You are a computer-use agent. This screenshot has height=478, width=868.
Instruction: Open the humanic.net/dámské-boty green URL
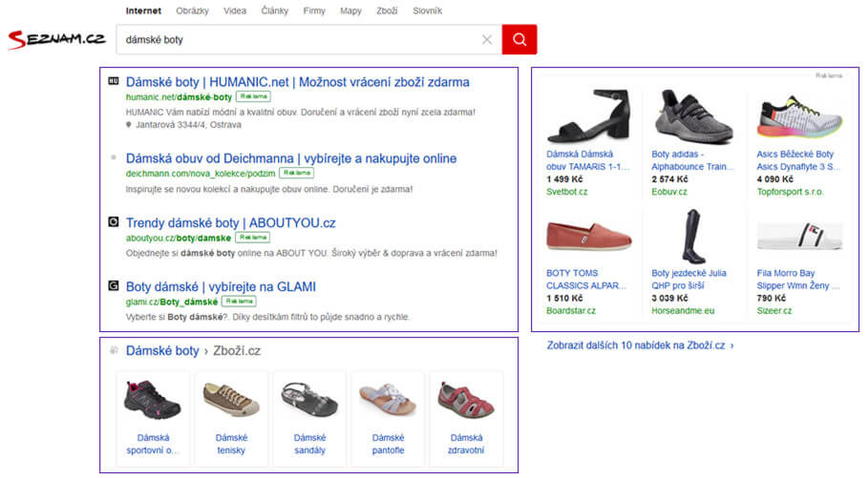(179, 97)
